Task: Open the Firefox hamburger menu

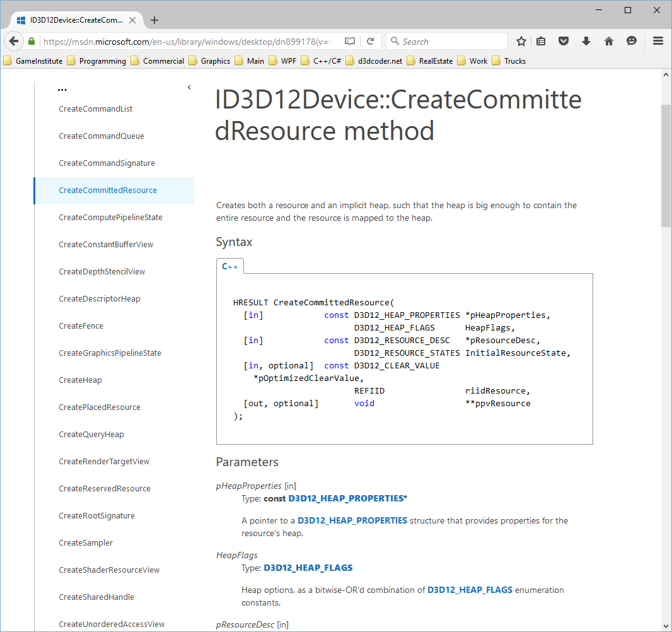Action: tap(658, 41)
